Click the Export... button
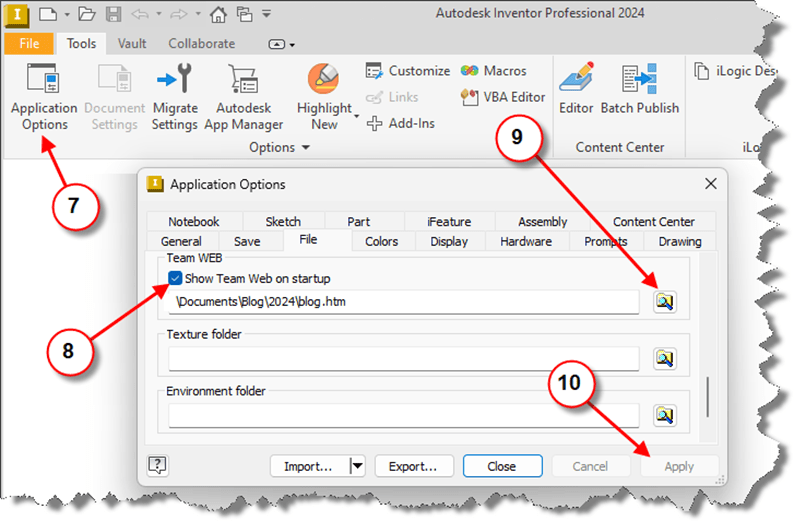 [x=413, y=466]
